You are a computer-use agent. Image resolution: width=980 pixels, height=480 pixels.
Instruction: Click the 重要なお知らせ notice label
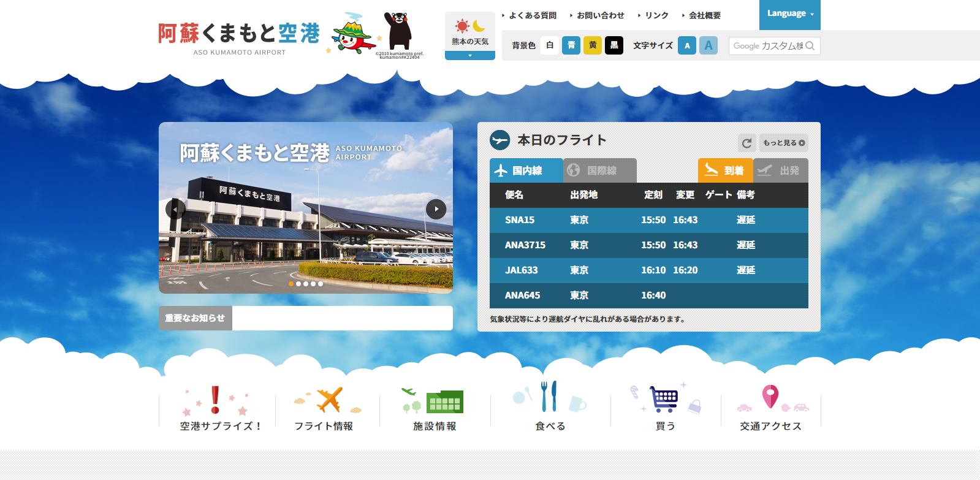[196, 318]
